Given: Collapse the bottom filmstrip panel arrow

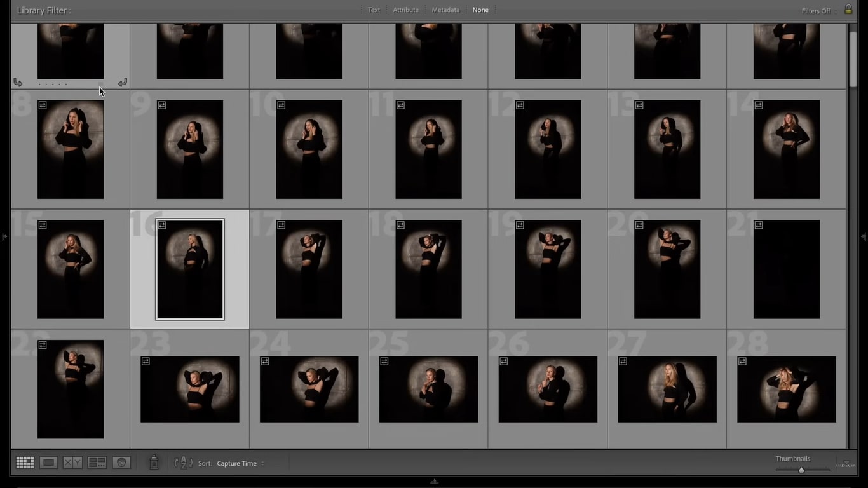Looking at the screenshot, I should tap(434, 482).
